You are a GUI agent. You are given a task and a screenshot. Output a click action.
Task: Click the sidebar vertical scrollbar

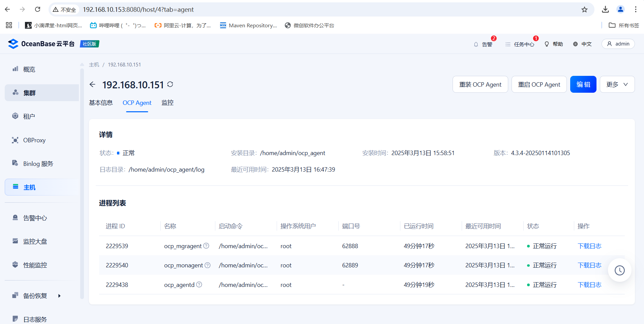coord(82,184)
